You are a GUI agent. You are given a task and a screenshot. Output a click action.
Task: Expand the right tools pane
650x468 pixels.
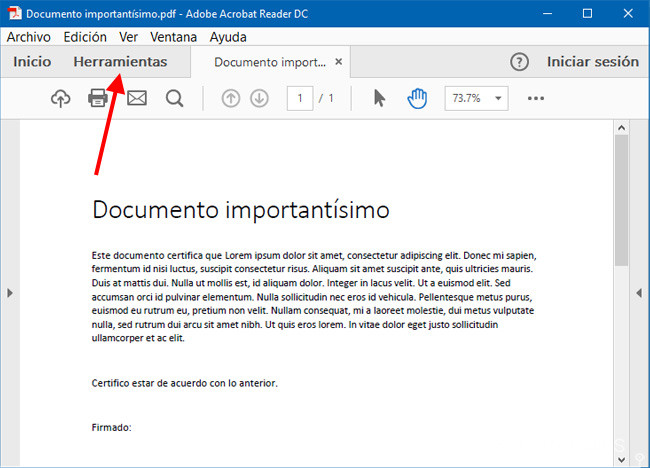(x=640, y=292)
